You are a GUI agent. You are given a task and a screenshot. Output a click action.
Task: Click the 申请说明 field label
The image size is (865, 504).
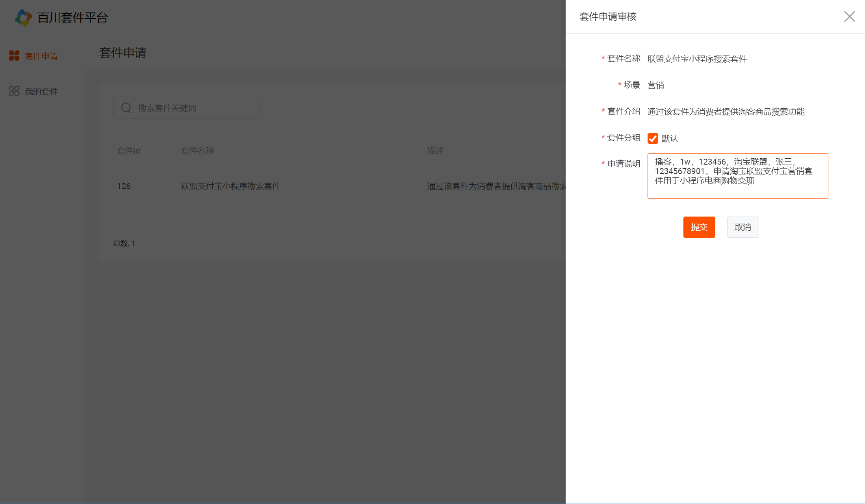[624, 164]
